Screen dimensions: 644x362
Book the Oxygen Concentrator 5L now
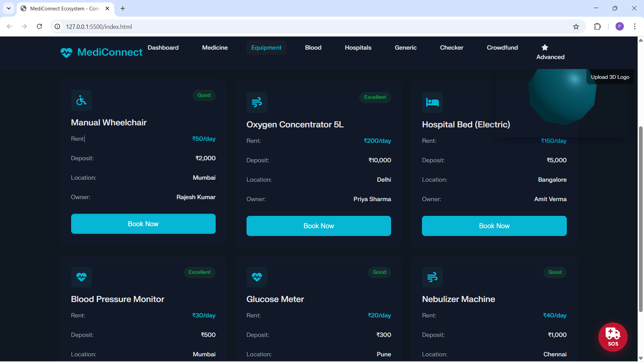[x=319, y=226]
